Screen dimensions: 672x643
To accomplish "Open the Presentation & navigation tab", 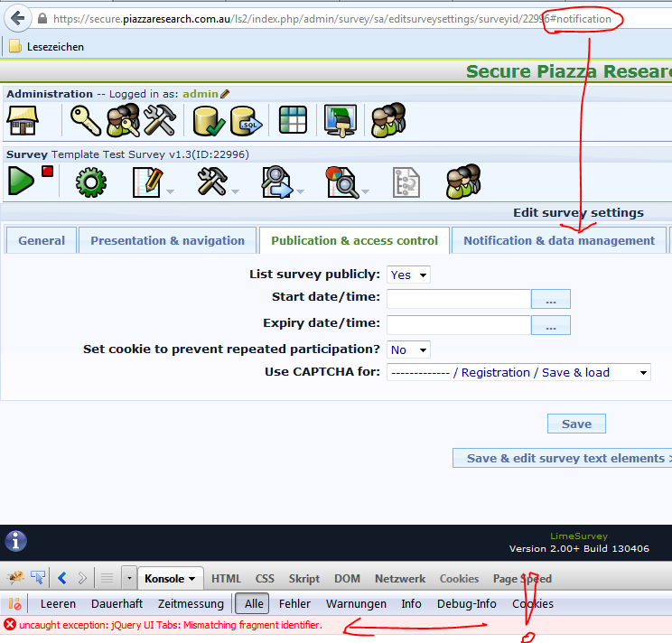I will coord(167,240).
